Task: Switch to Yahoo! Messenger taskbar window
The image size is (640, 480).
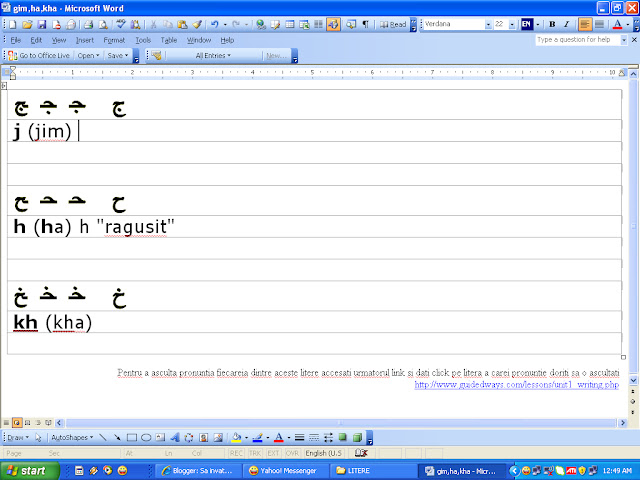Action: point(284,471)
